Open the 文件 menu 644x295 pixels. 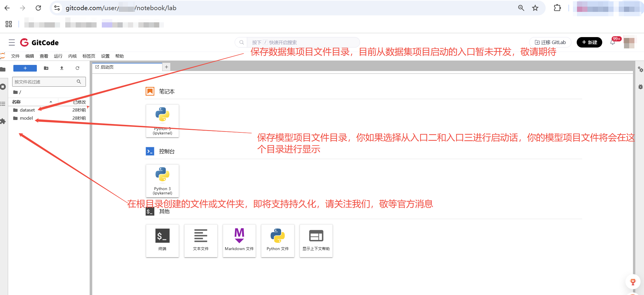15,56
